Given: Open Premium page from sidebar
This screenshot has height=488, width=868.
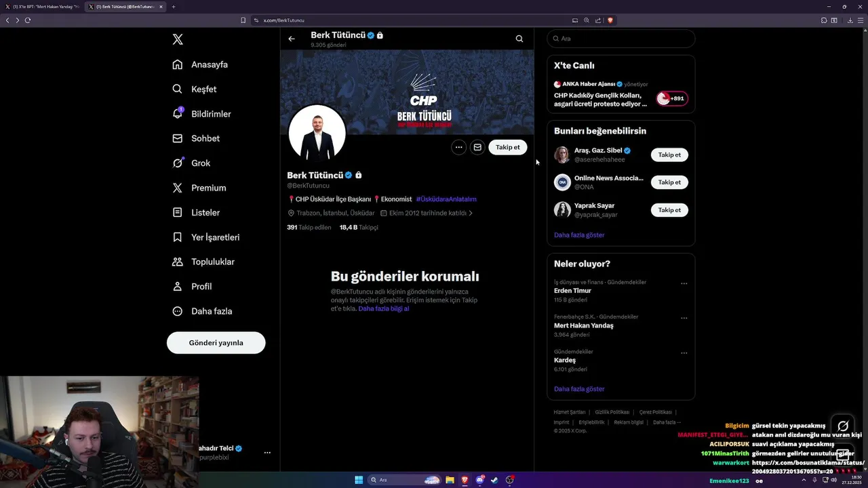Looking at the screenshot, I should click(x=199, y=188).
